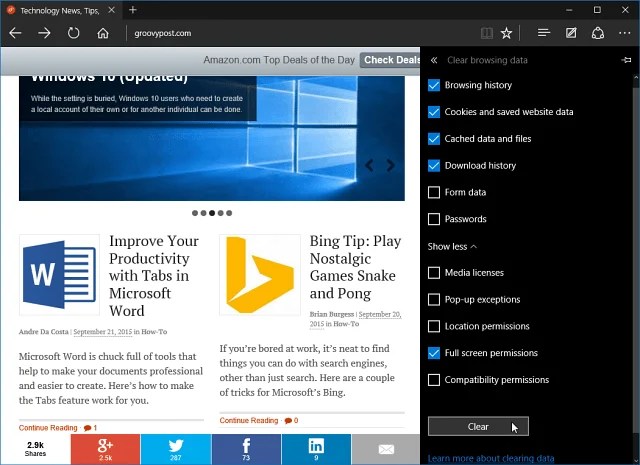Open Brian Burgess author link
This screenshot has height=465, width=640.
[331, 314]
